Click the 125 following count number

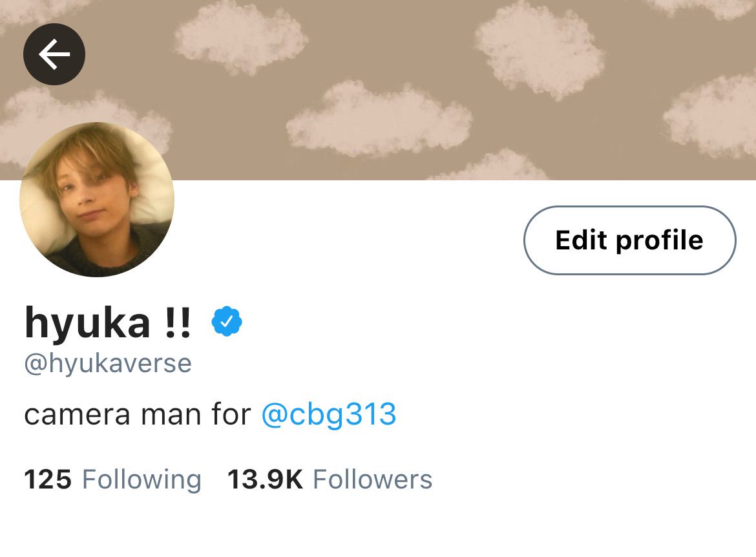[48, 479]
